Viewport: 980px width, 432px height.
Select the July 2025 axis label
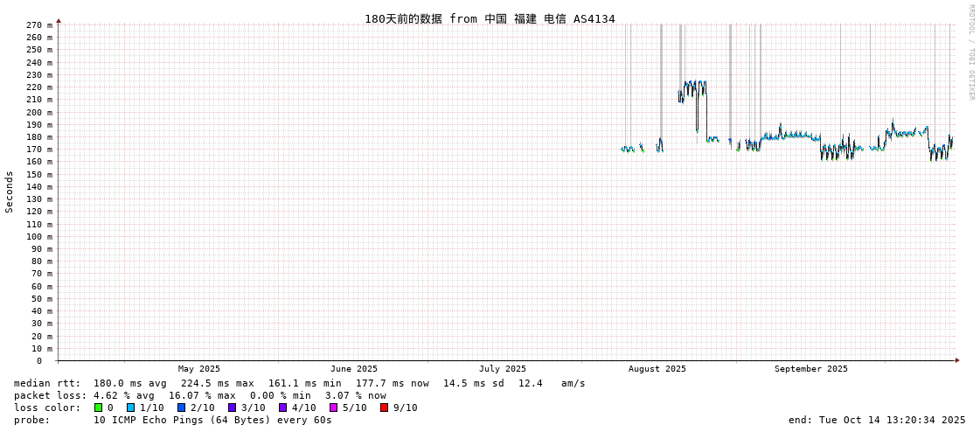click(x=503, y=369)
